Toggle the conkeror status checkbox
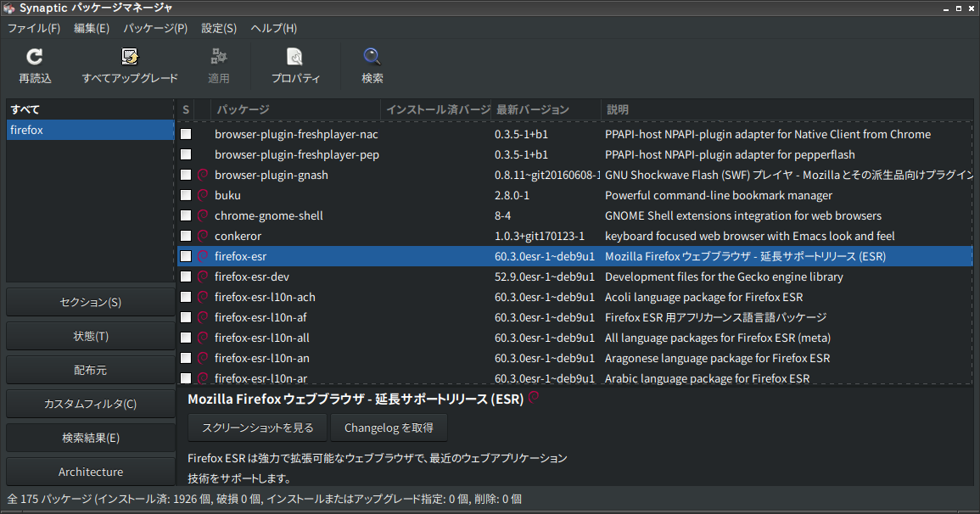Viewport: 980px width, 514px height. coord(186,236)
